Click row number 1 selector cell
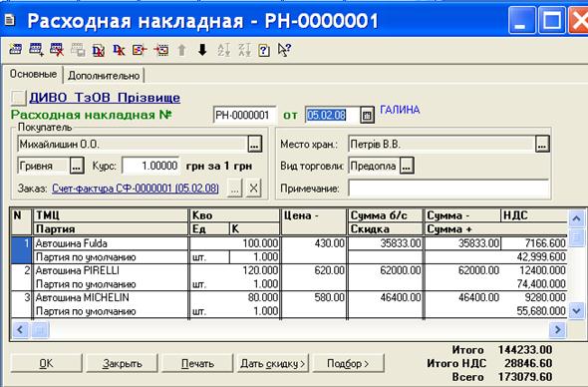This screenshot has width=588, height=387. (x=21, y=250)
